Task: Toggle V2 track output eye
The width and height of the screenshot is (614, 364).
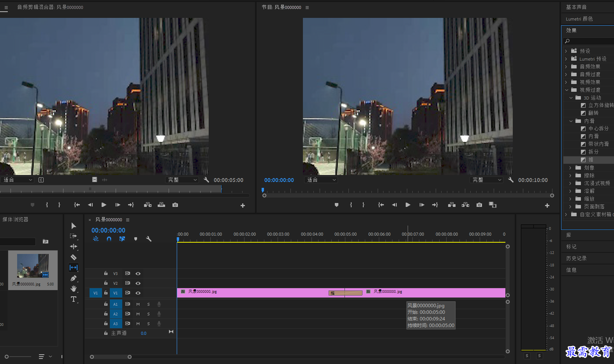Action: [x=138, y=283]
